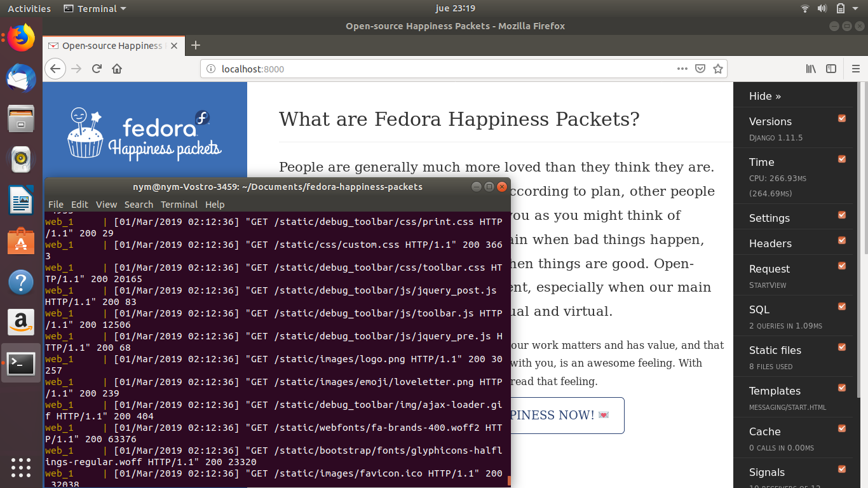Open the Firefox hamburger menu

coord(856,69)
